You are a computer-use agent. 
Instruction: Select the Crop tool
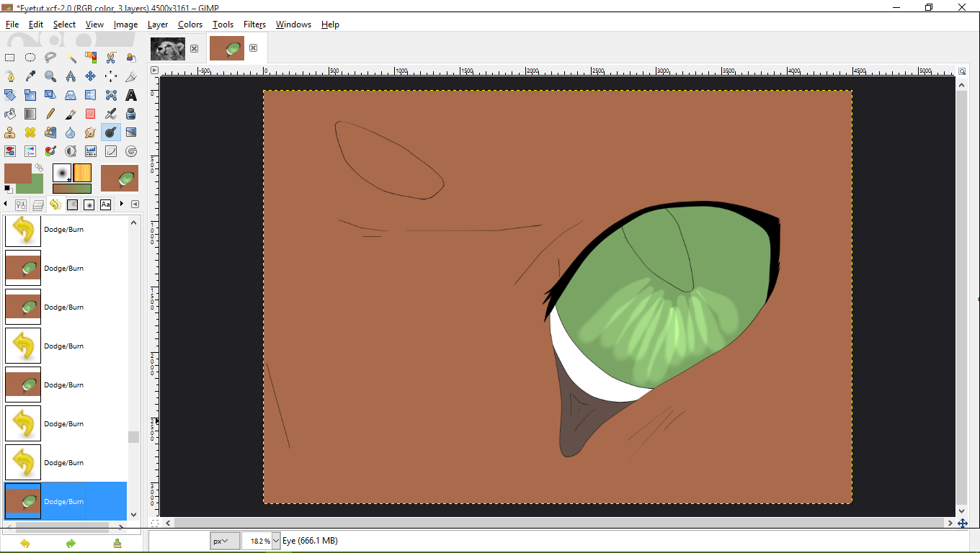point(131,76)
